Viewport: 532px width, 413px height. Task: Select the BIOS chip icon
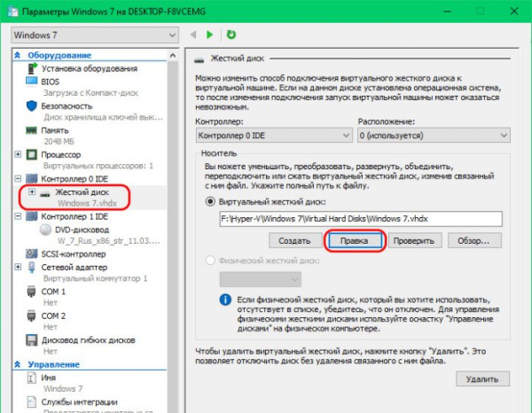pyautogui.click(x=31, y=81)
